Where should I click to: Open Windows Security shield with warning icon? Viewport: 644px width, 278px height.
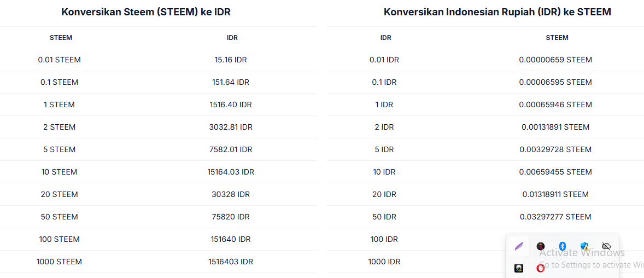click(x=585, y=246)
